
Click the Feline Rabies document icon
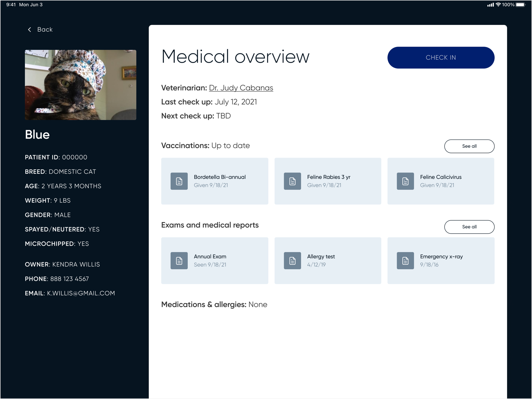(292, 181)
